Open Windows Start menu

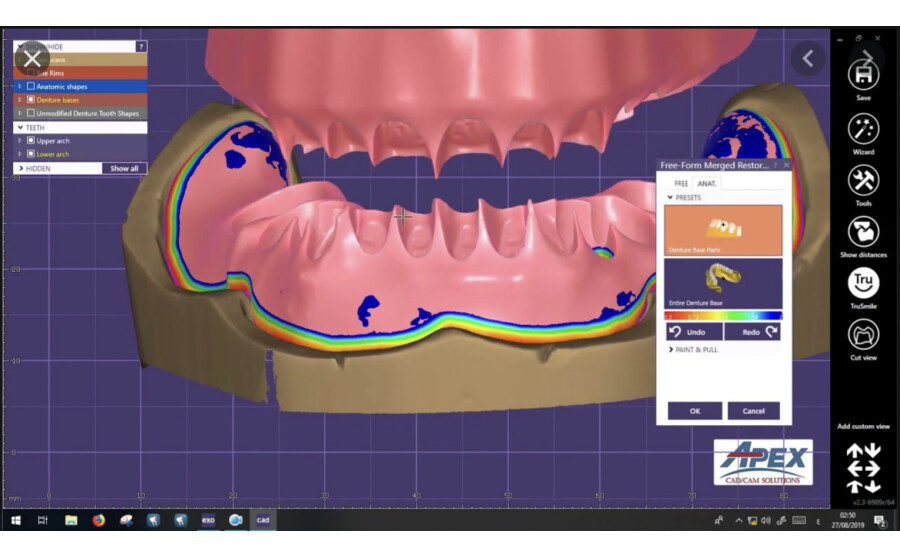(x=15, y=520)
